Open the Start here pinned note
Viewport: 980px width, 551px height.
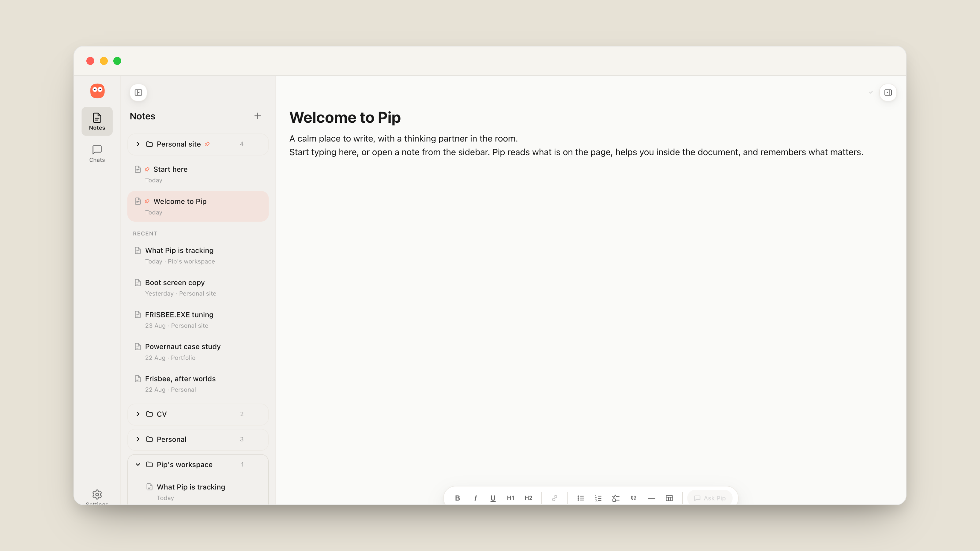point(198,174)
